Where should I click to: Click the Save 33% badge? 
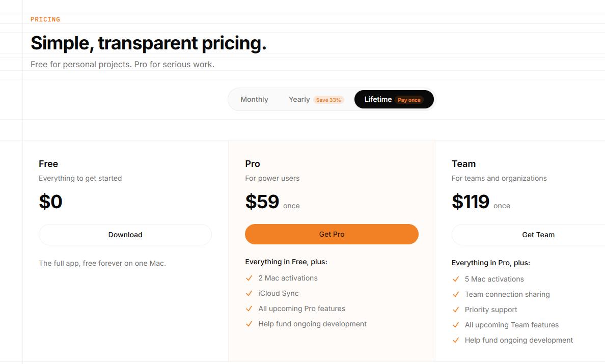coord(328,100)
